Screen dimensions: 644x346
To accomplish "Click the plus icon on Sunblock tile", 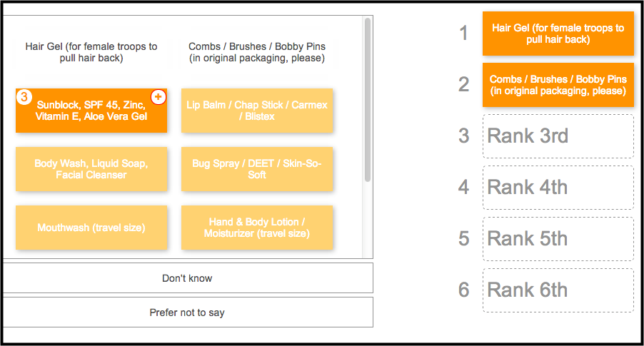I will click(159, 97).
